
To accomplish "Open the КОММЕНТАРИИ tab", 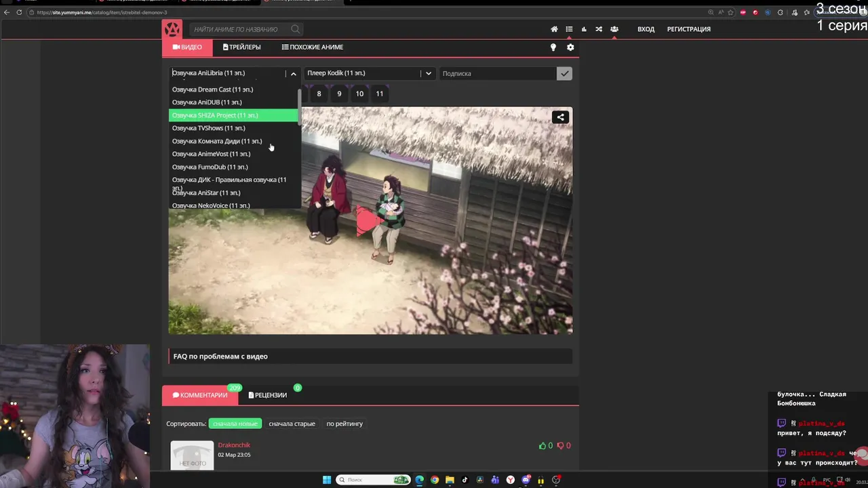I will tap(200, 395).
